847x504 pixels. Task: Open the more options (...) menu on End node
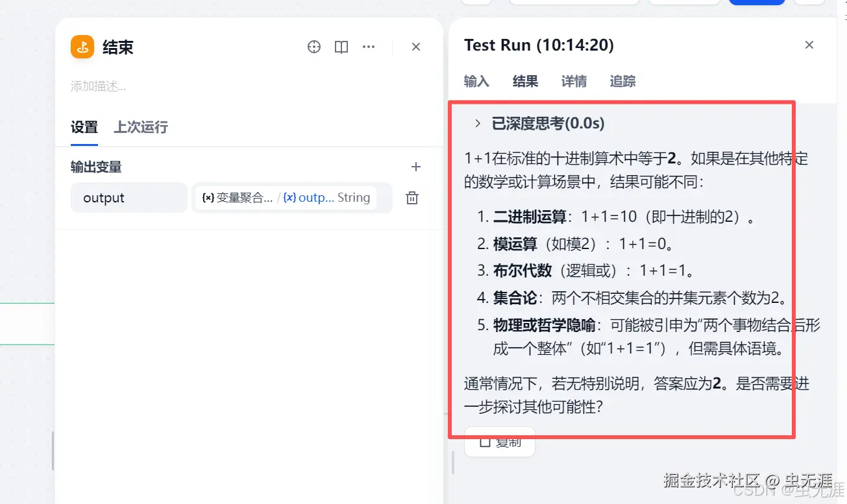point(369,47)
